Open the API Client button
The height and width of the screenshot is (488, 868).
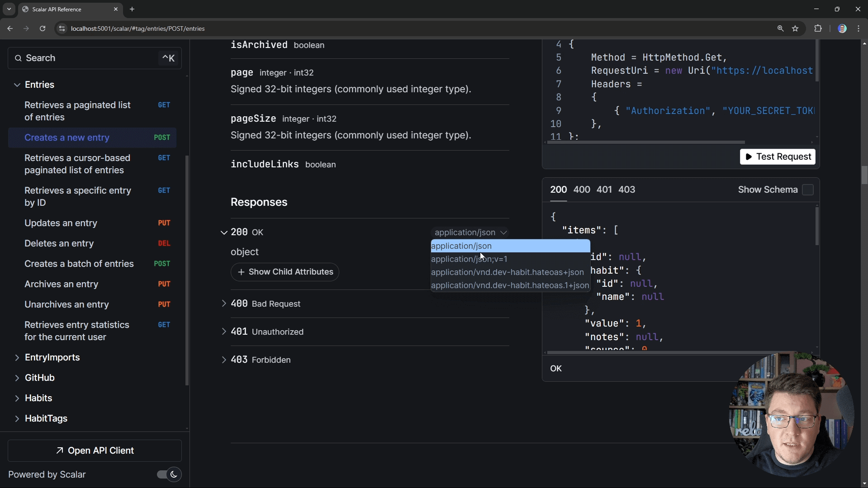coord(95,450)
